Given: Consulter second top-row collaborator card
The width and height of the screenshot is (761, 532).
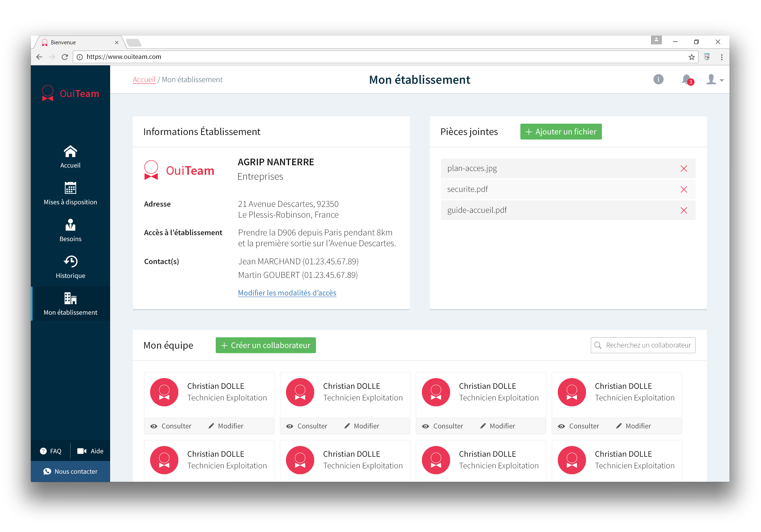Looking at the screenshot, I should click(x=307, y=426).
